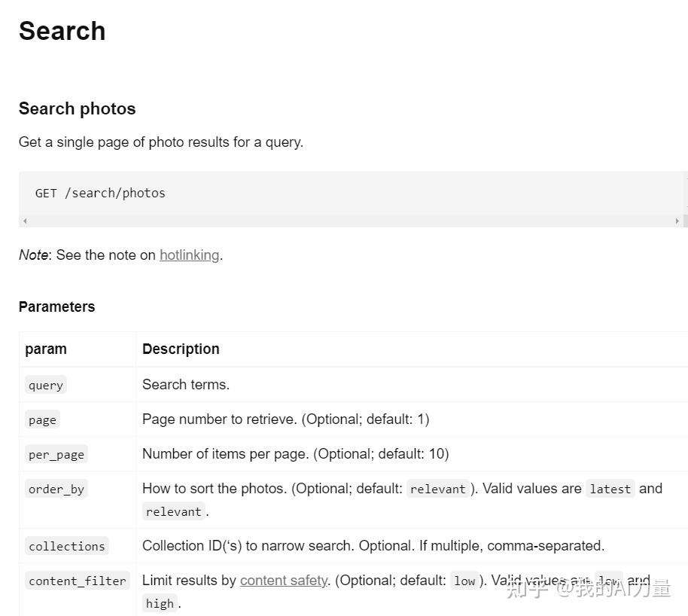Select the page param code tag
688x616 pixels.
(x=42, y=420)
